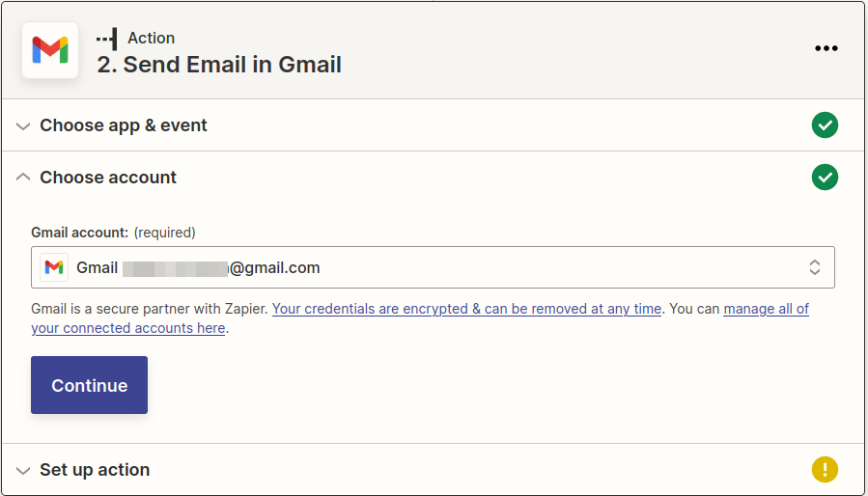Click yellow warning icon beside Set up action
This screenshot has width=868, height=496.
825,470
